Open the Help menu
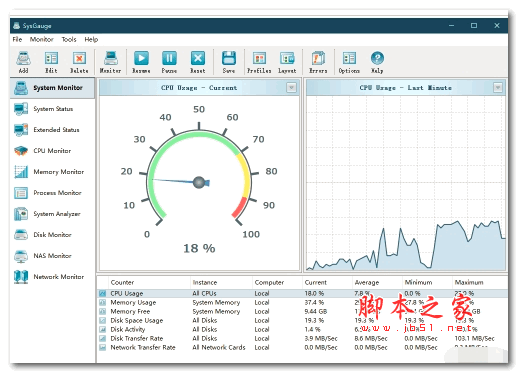 click(91, 39)
